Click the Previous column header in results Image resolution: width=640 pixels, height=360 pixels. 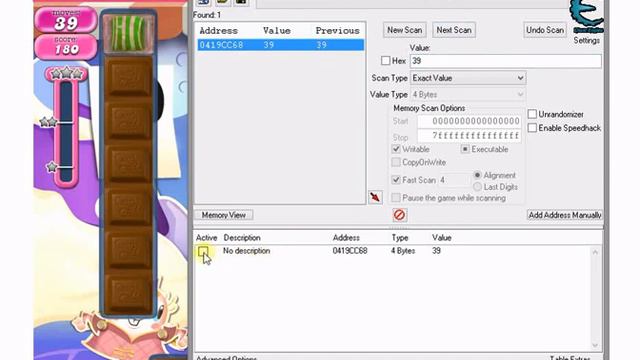[x=338, y=31]
